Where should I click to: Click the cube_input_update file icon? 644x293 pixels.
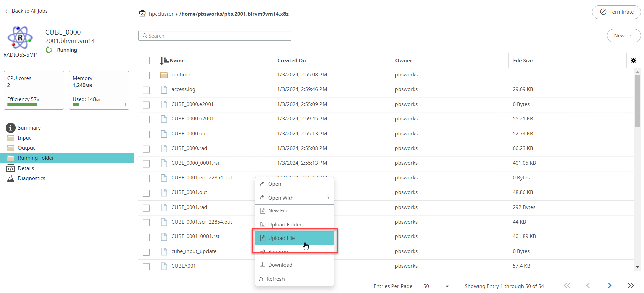[164, 251]
